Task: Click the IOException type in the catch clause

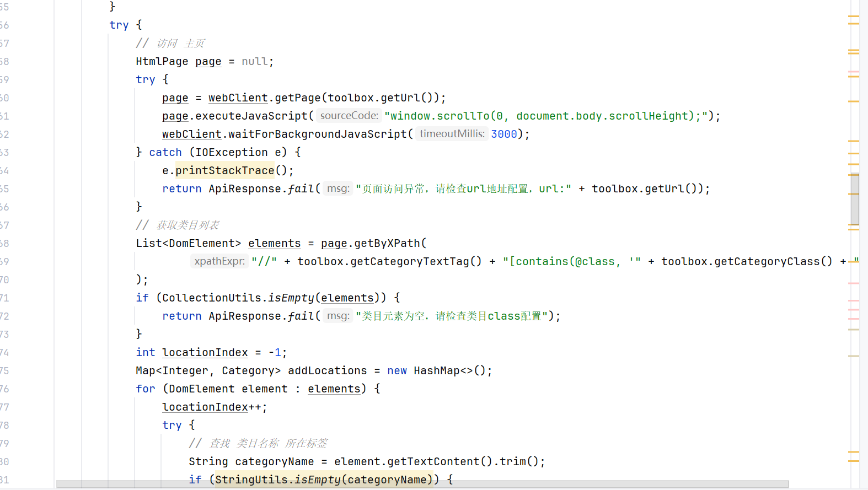Action: [232, 152]
